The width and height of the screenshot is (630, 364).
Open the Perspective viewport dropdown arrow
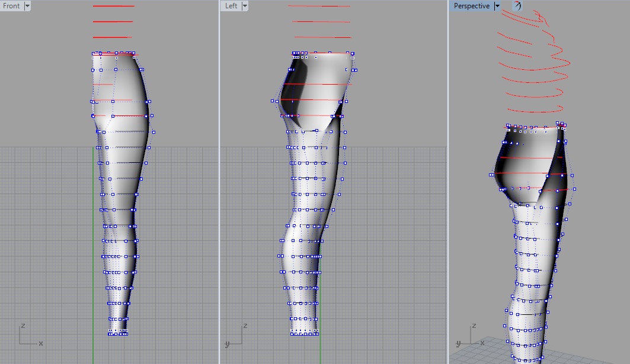pos(497,5)
